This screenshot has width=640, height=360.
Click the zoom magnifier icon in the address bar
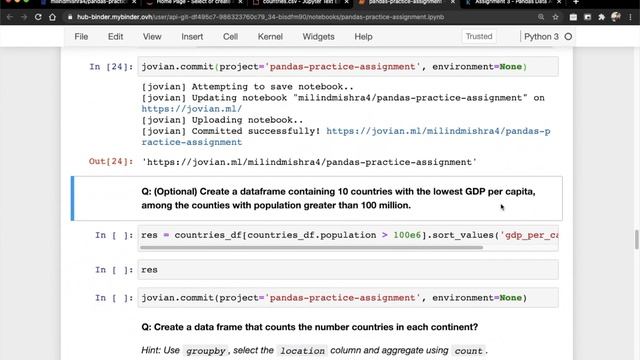(x=541, y=17)
